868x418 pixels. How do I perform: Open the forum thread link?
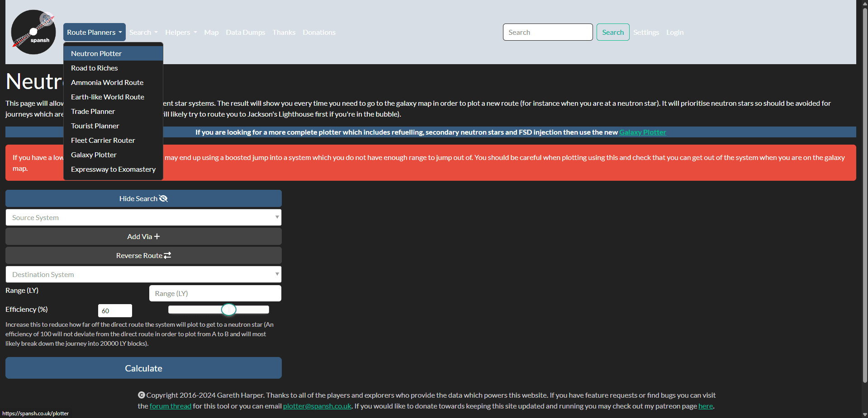point(171,406)
